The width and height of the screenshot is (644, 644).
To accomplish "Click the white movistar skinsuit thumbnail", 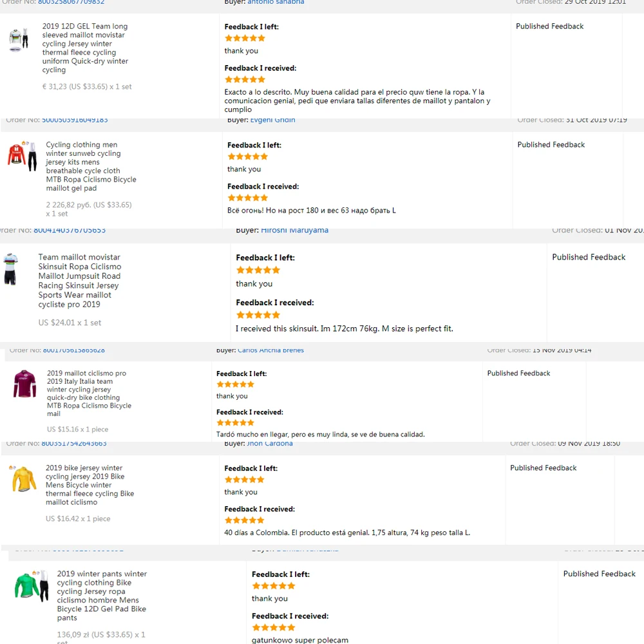I will [x=10, y=269].
